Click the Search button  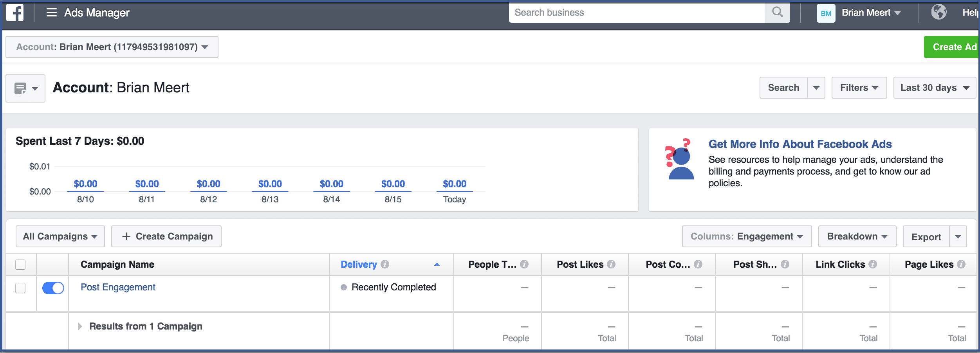click(783, 88)
